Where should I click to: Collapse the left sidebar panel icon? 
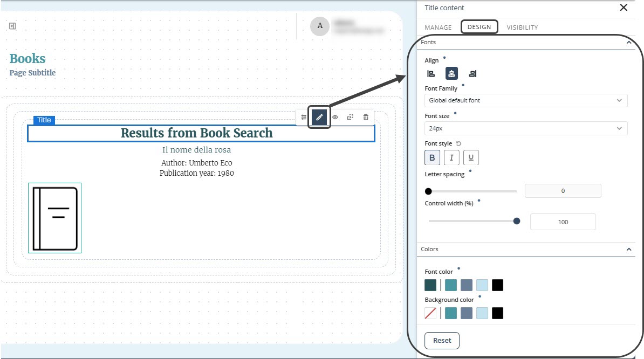pos(12,26)
